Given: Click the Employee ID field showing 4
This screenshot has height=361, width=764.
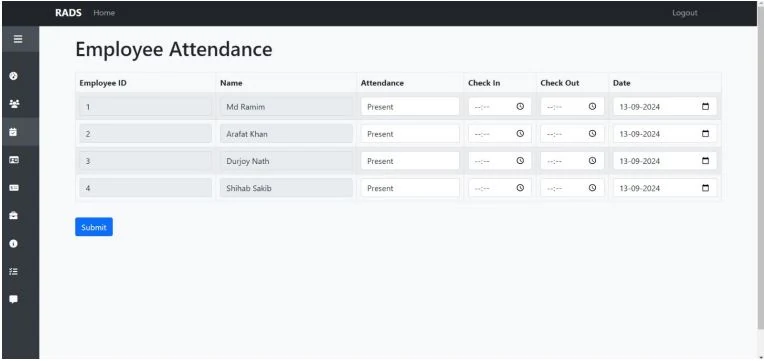Looking at the screenshot, I should [145, 188].
